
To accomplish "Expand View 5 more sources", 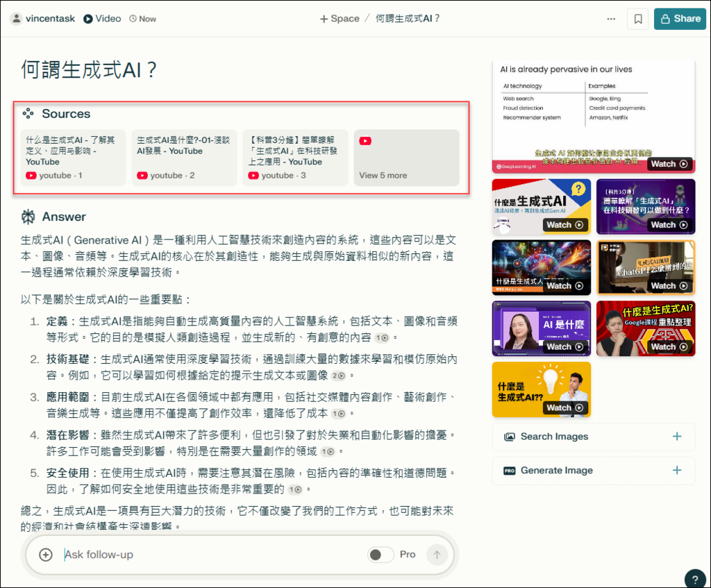I will tap(407, 158).
